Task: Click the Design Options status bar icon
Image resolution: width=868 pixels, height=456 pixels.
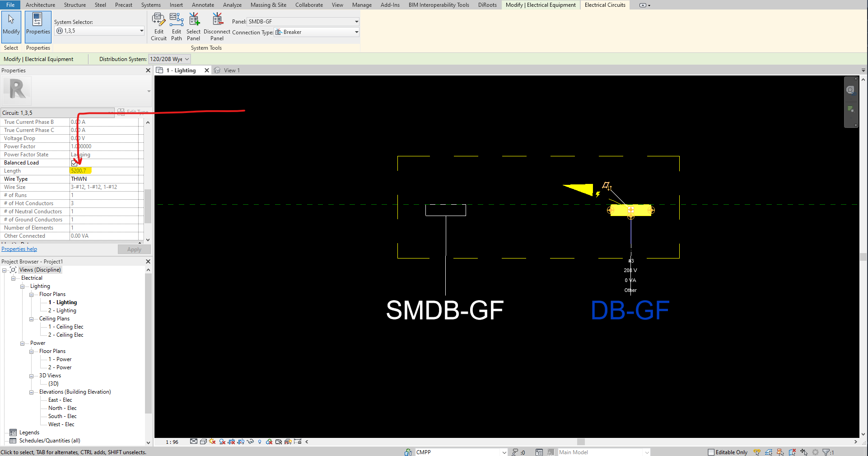Action: (539, 452)
